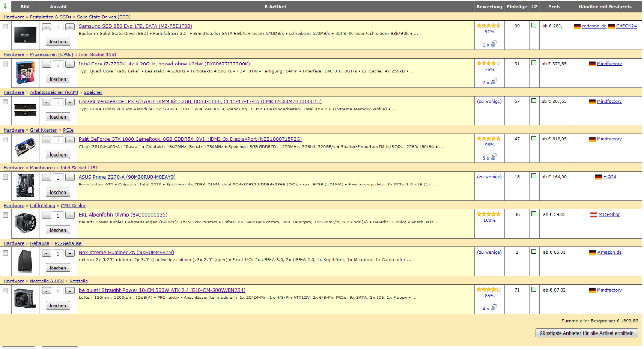The image size is (644, 349).
Task: Open the Nox Xtreme Hummer case thumbnail
Action: point(25,261)
